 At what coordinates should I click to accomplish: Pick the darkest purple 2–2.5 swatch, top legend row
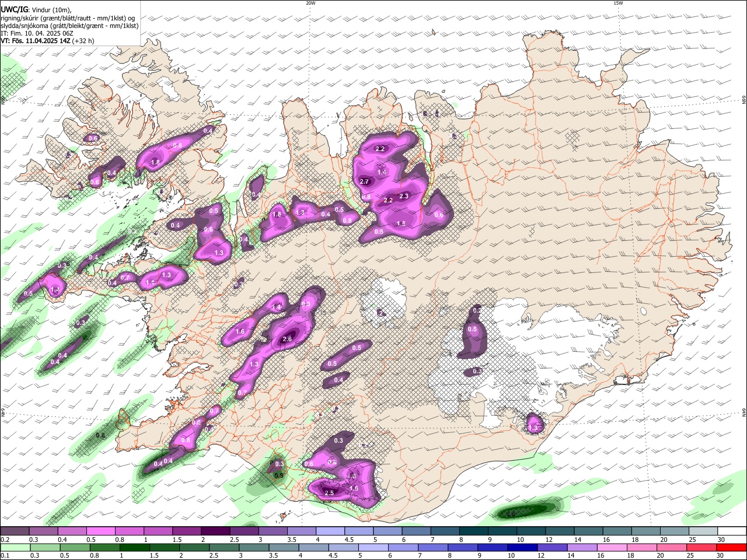(215, 531)
